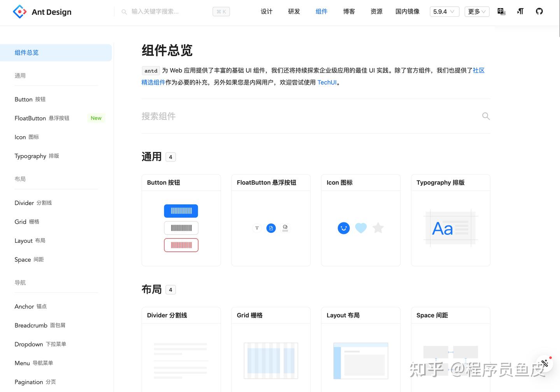Open the 博客 nav item
This screenshot has height=392, width=560.
coord(349,12)
